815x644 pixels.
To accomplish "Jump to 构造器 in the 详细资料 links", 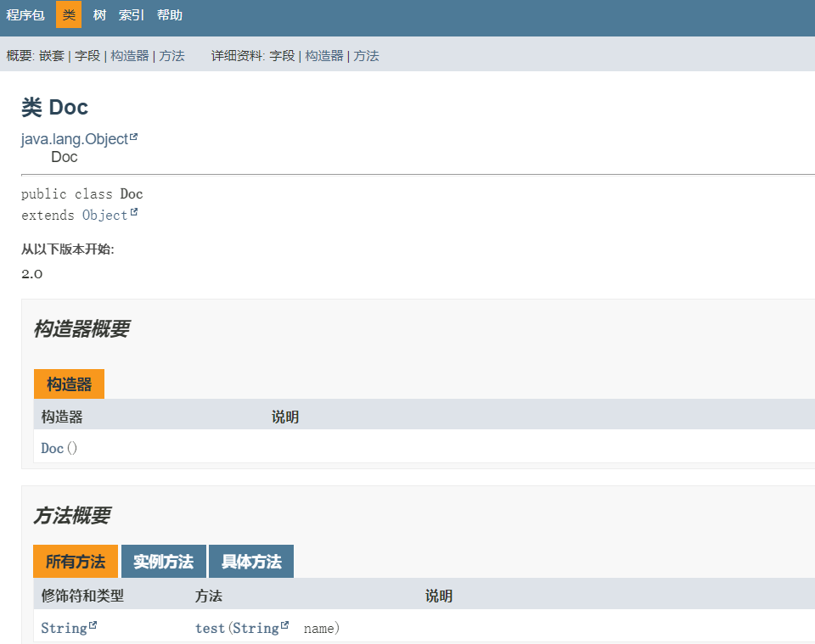I will click(323, 55).
